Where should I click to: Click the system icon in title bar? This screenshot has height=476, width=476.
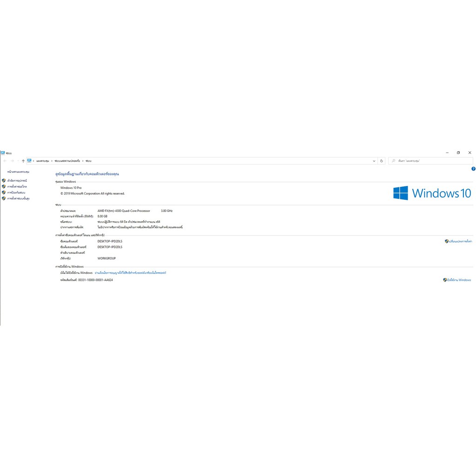[3, 152]
